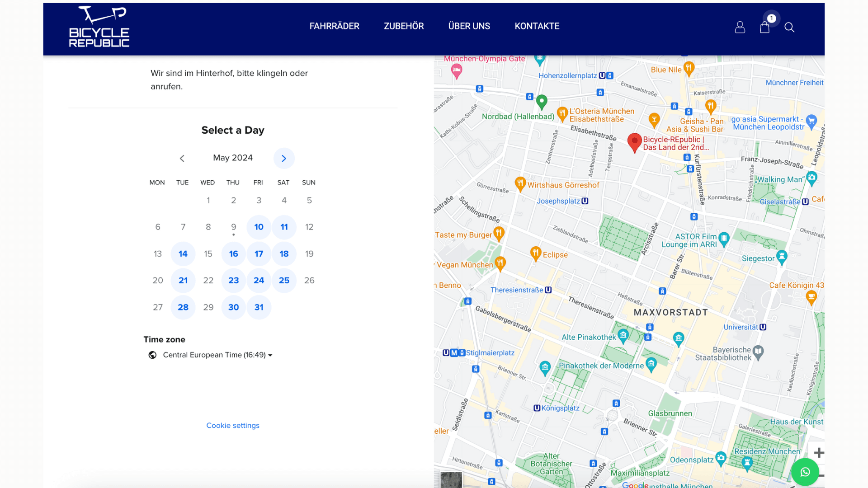This screenshot has height=488, width=868.
Task: Click the Siegestor landmark marker
Action: click(x=782, y=258)
